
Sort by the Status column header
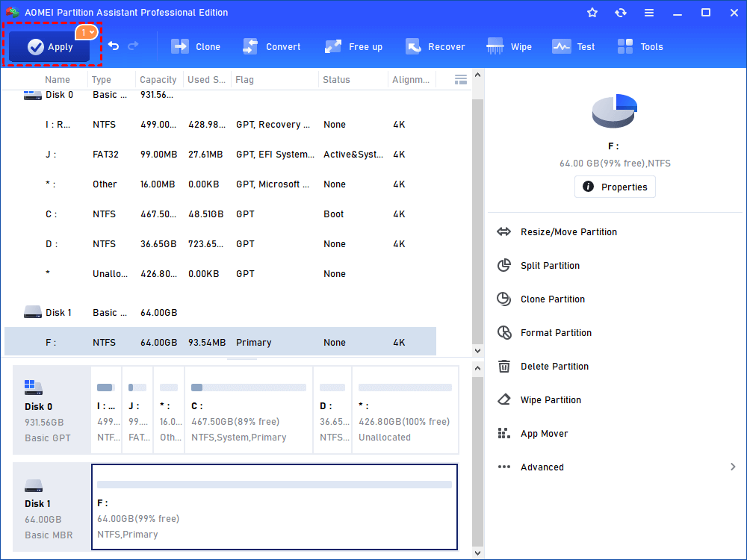pyautogui.click(x=336, y=80)
